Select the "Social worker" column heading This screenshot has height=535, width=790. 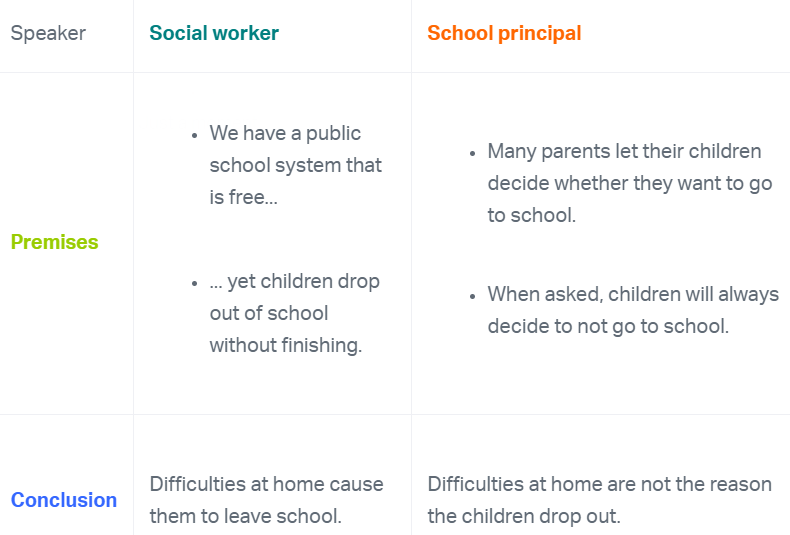tap(214, 33)
